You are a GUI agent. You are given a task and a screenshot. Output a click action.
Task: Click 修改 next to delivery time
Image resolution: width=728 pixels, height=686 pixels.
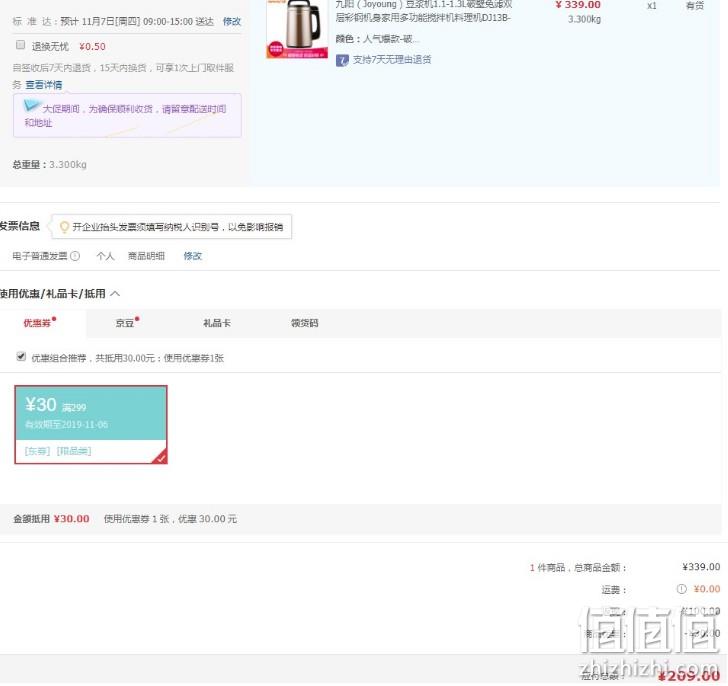click(232, 21)
